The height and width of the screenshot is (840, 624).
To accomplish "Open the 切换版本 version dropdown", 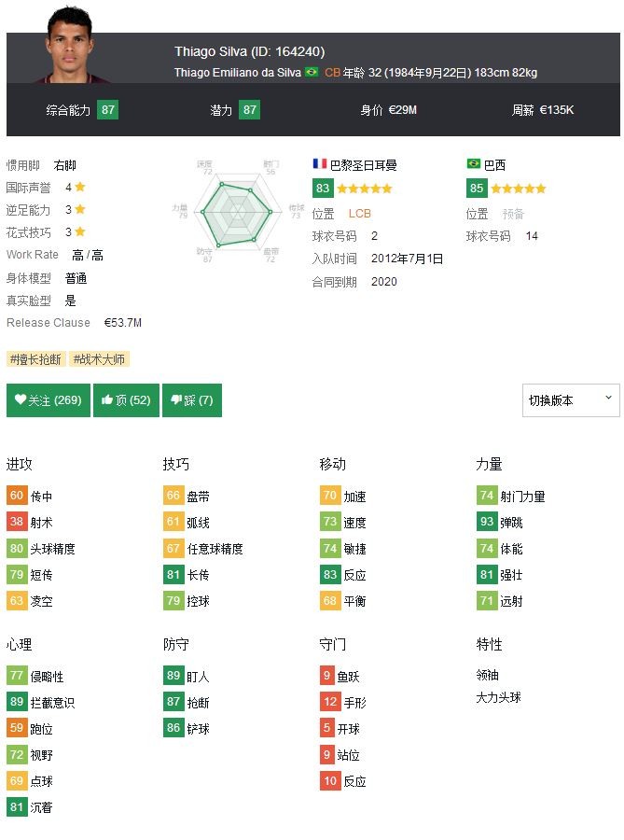I will pyautogui.click(x=571, y=400).
